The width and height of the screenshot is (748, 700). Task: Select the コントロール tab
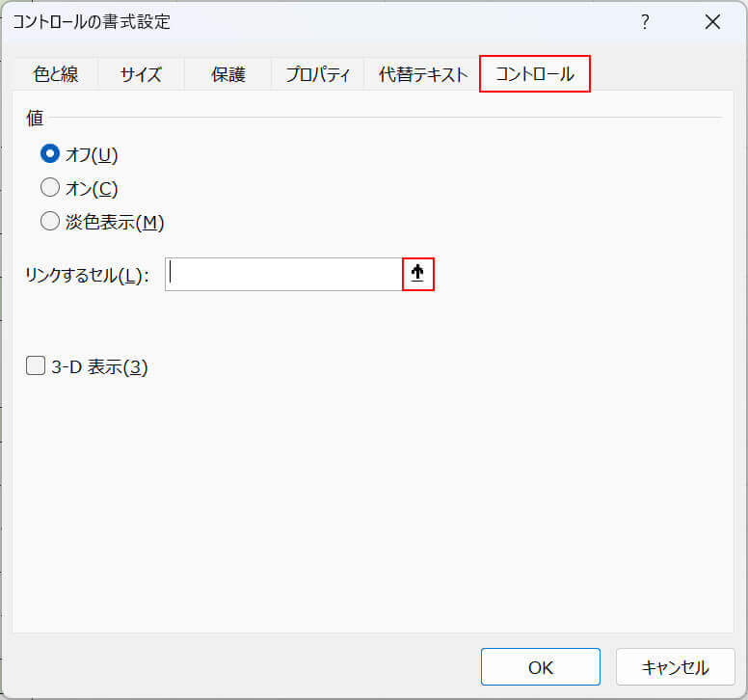pos(534,74)
